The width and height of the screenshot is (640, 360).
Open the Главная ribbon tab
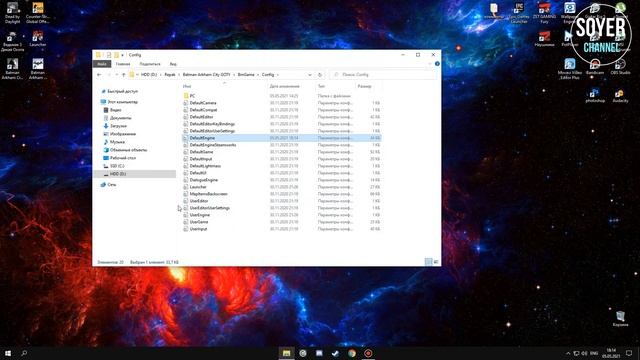point(123,64)
